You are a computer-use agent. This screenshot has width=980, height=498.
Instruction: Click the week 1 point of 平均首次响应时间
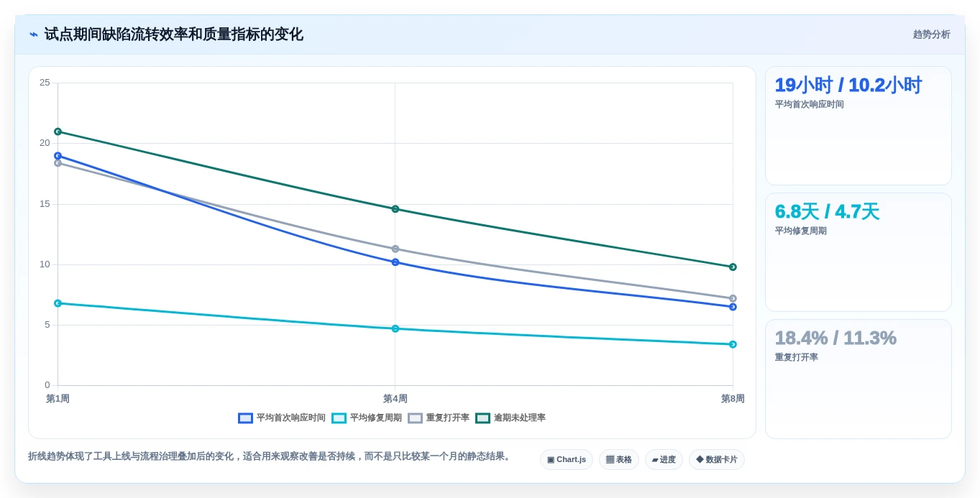(x=58, y=155)
